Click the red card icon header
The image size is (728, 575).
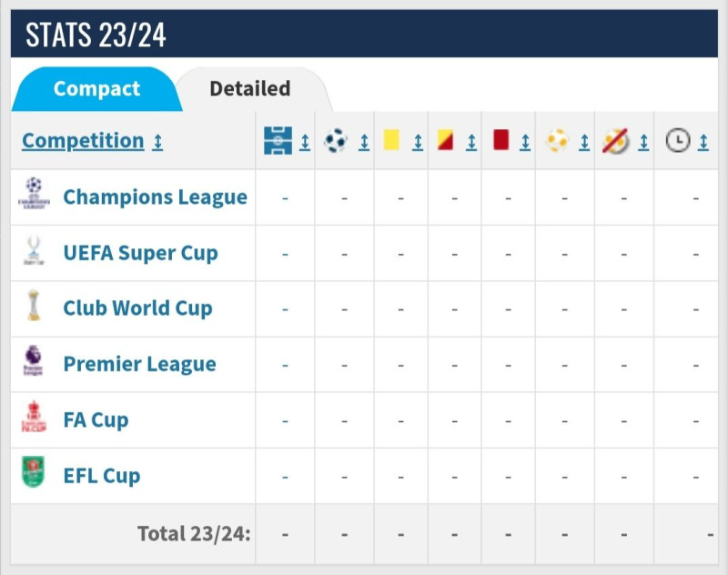pos(501,140)
